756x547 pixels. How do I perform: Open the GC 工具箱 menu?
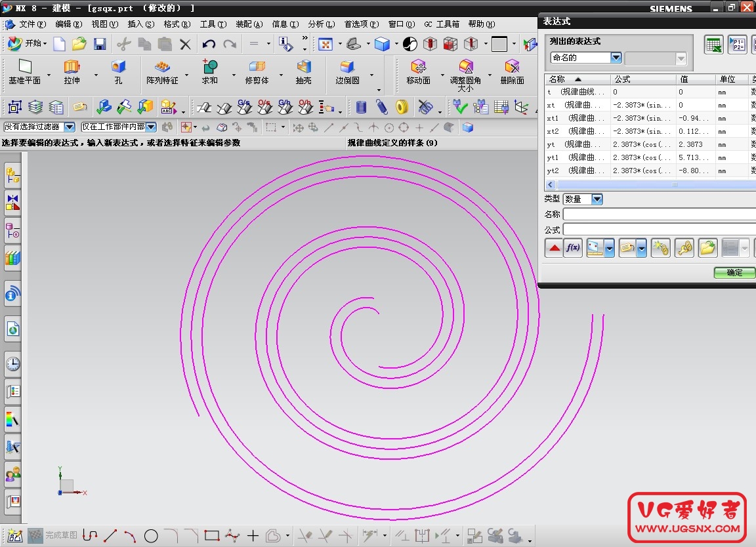[442, 24]
